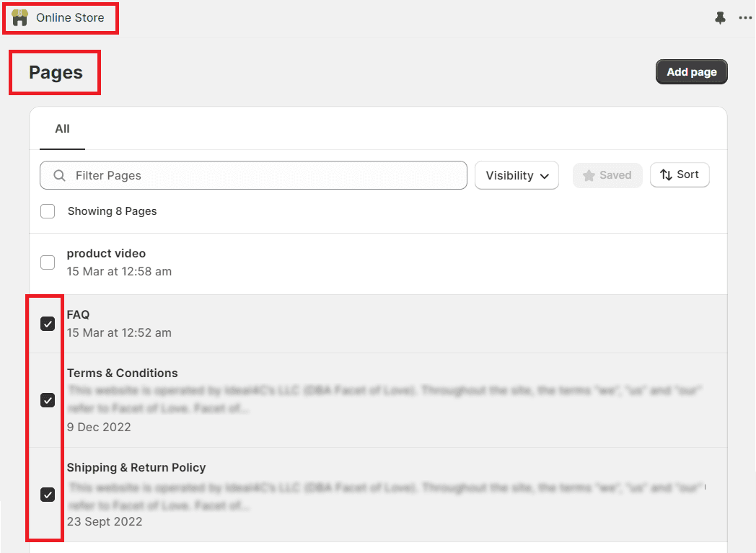The image size is (756, 553).
Task: Uncheck the Shipping & Return Policy checkbox
Action: click(48, 495)
